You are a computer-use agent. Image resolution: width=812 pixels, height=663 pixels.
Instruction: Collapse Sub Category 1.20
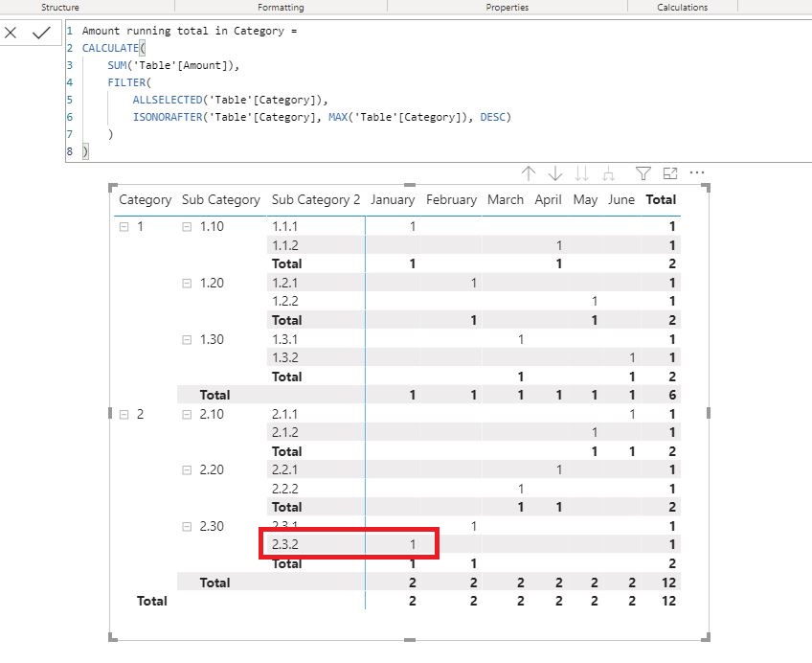pos(187,283)
